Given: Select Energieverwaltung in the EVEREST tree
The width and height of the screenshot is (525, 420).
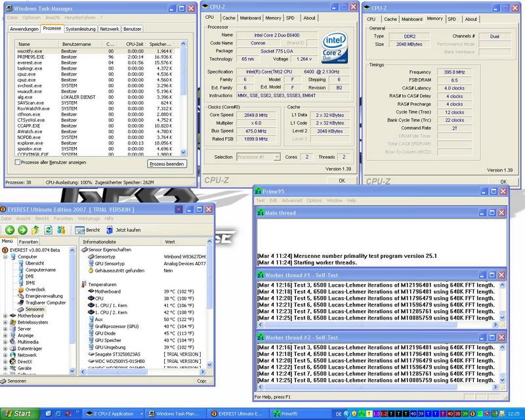Looking at the screenshot, I should (x=44, y=296).
